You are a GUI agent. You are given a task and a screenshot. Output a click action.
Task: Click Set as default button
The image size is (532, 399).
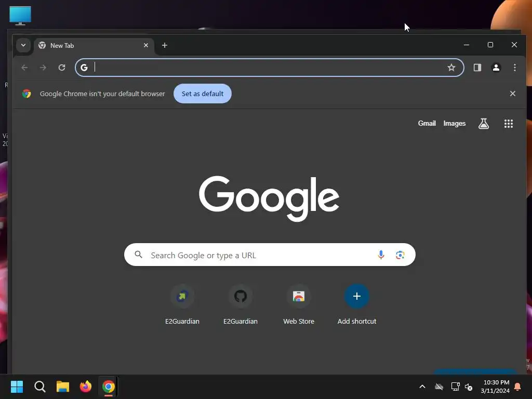(203, 94)
